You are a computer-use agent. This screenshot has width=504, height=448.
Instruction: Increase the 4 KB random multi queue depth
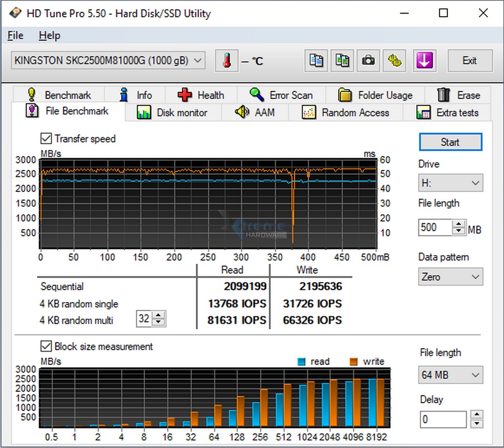pos(159,315)
